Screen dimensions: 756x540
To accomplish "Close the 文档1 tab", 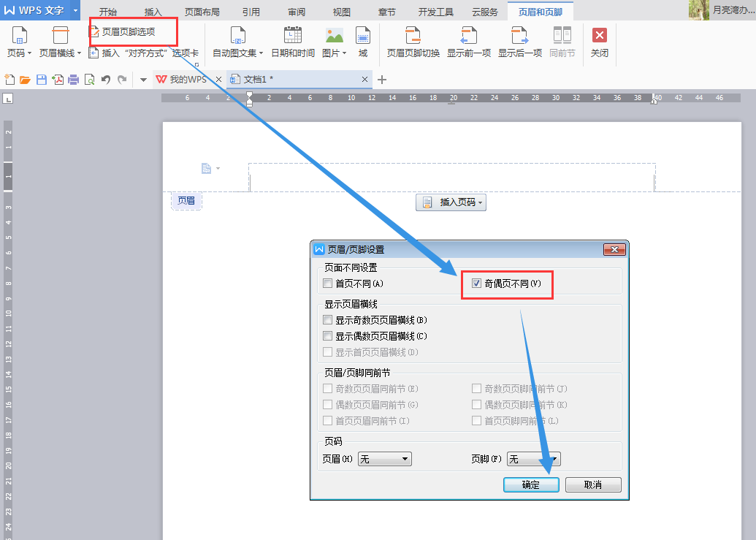I will point(364,80).
